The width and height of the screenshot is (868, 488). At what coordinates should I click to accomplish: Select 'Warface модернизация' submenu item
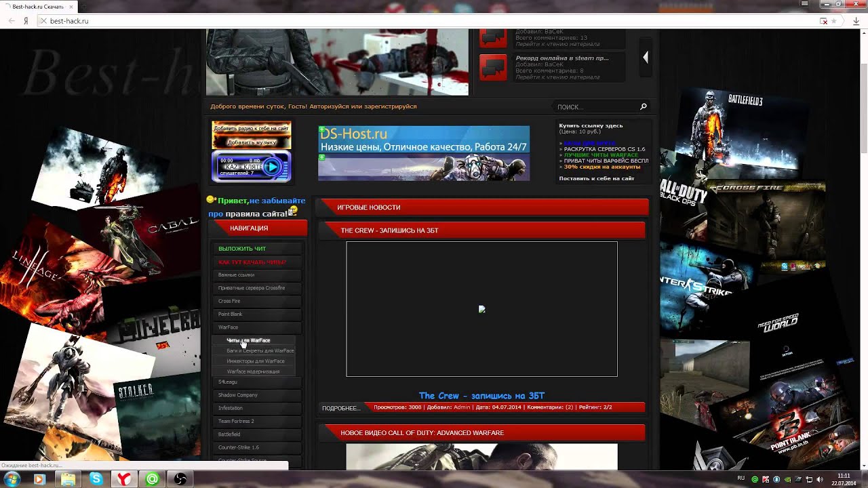[x=255, y=371]
